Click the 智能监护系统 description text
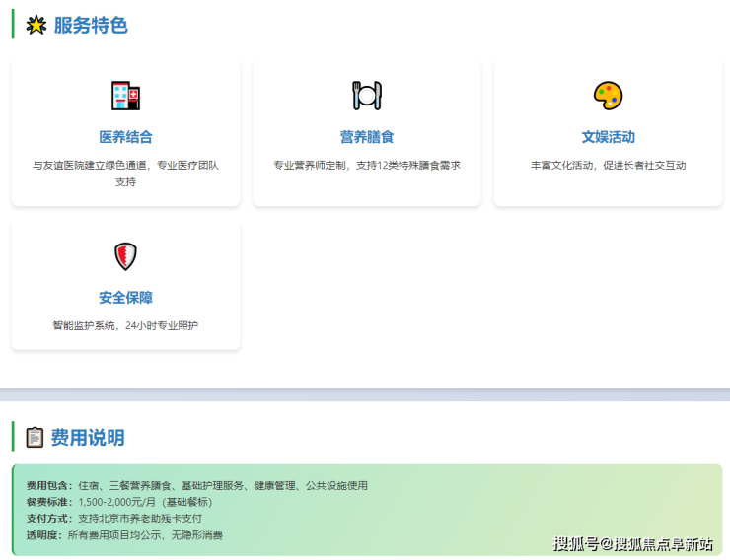Screen dimensions: 730x560 125,325
